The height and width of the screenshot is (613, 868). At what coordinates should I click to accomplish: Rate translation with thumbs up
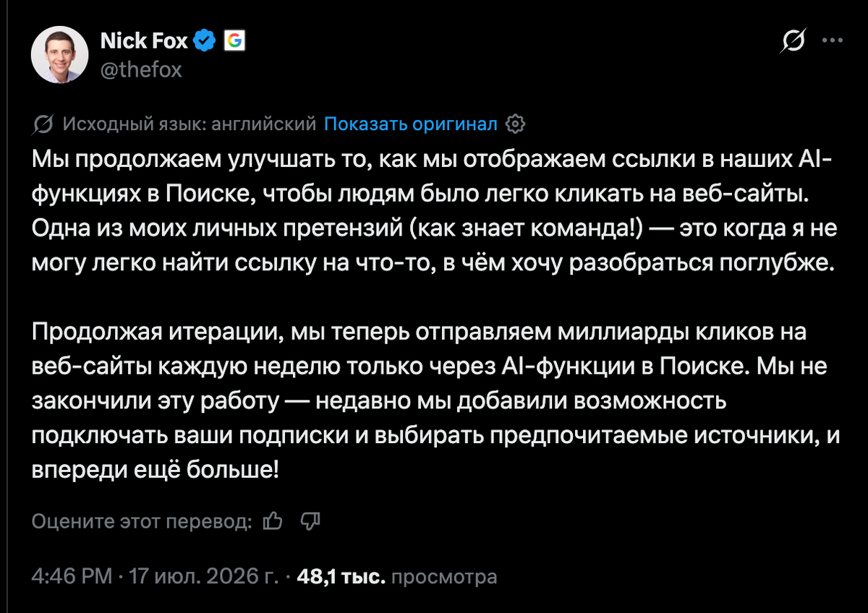point(273,520)
